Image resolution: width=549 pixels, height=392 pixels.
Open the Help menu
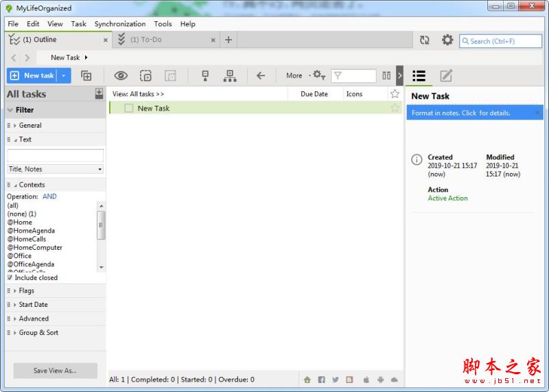[187, 24]
